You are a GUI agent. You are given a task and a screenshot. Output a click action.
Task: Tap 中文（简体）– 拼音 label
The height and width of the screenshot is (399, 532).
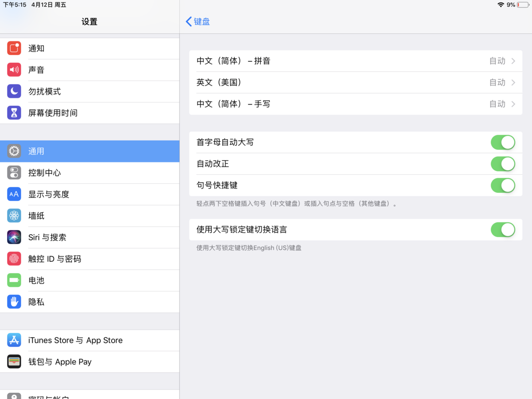233,61
